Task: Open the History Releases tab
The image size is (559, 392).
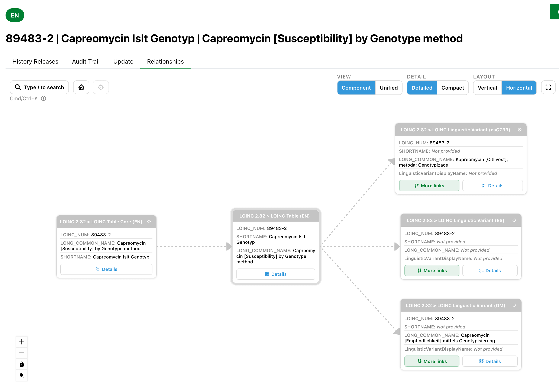Action: click(35, 61)
